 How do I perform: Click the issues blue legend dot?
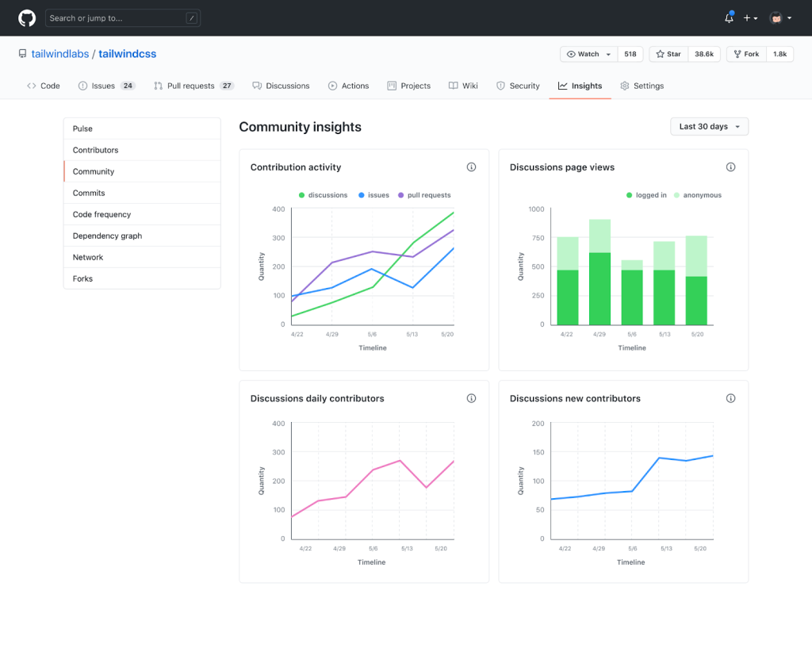tap(362, 195)
